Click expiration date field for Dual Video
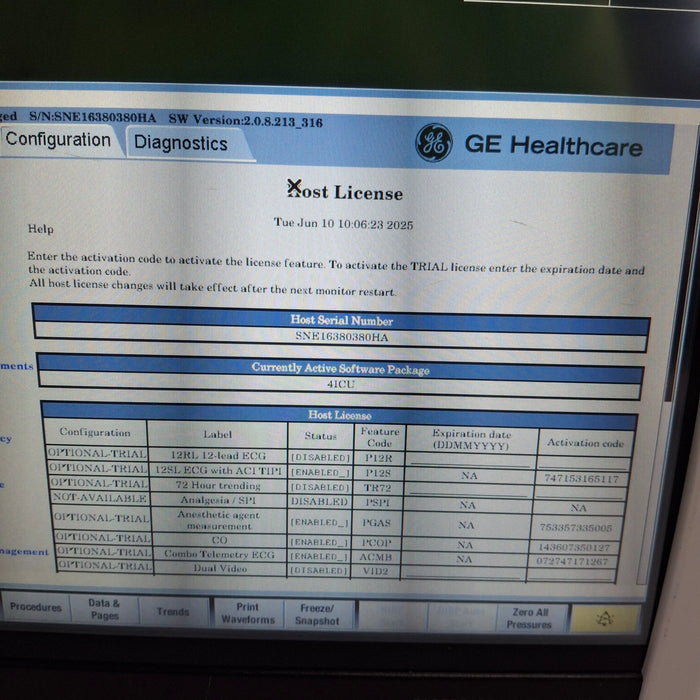Screen dimensions: 700x700 [463, 572]
